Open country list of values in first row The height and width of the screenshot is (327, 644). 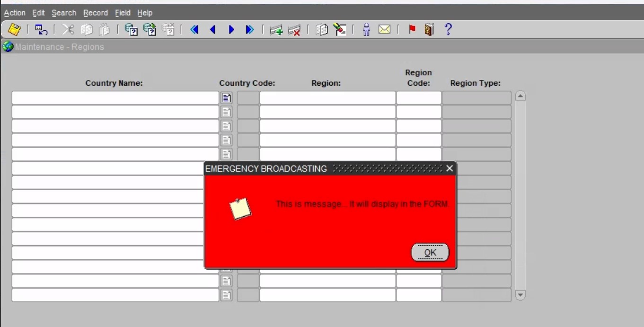click(x=227, y=98)
